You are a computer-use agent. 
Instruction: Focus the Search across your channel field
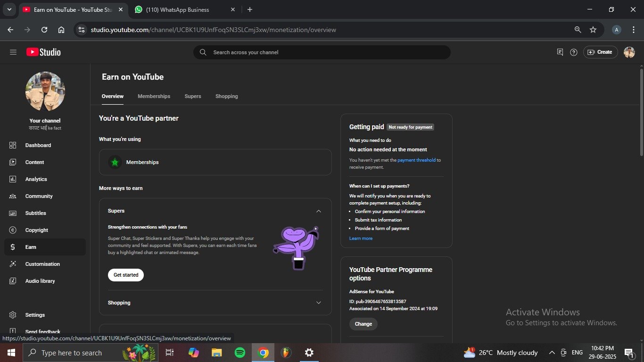point(322,52)
